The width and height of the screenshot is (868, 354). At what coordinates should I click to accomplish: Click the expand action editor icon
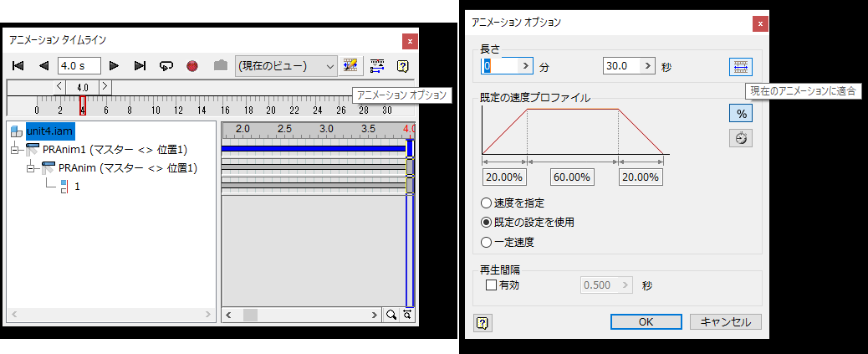[x=377, y=65]
